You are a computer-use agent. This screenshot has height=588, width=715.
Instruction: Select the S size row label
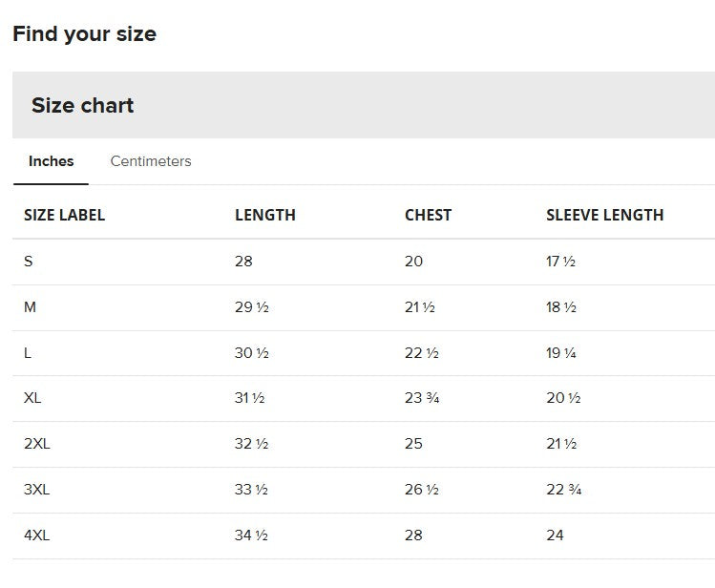(29, 262)
